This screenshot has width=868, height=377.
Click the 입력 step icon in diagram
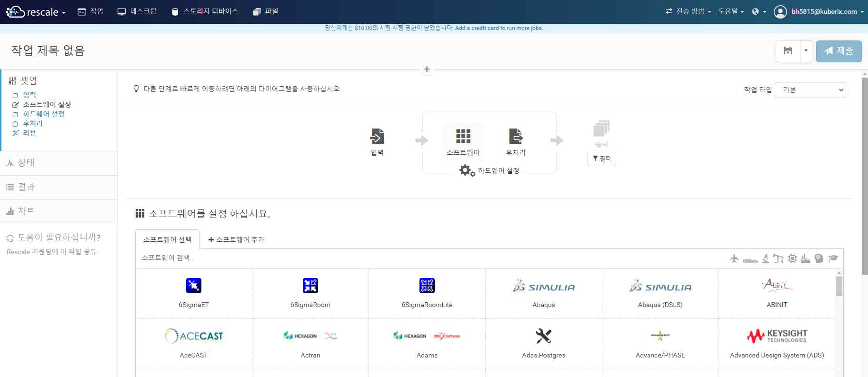click(377, 136)
